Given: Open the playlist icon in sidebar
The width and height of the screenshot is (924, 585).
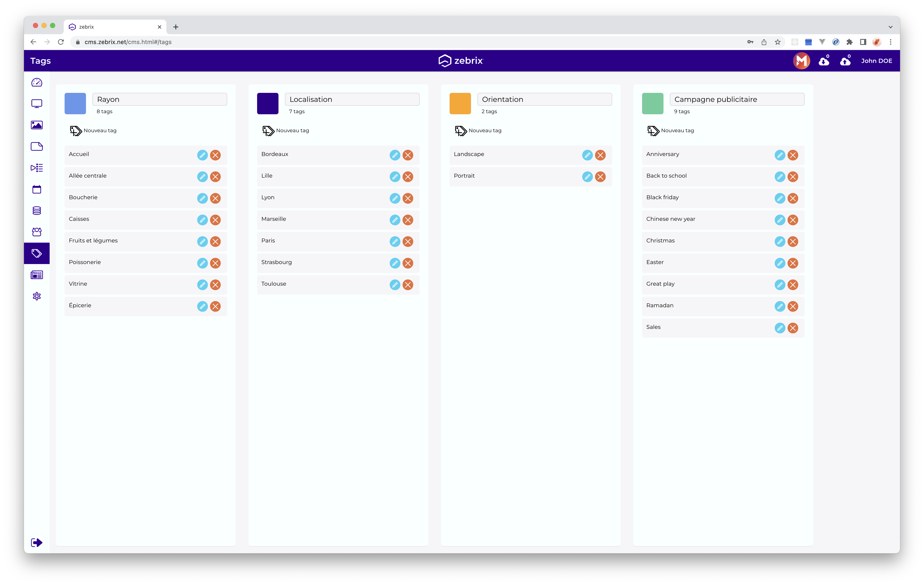Looking at the screenshot, I should point(37,168).
